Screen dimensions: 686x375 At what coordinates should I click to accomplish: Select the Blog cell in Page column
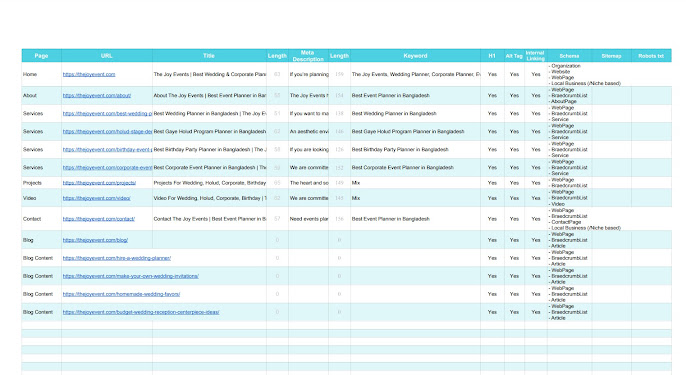(42, 240)
